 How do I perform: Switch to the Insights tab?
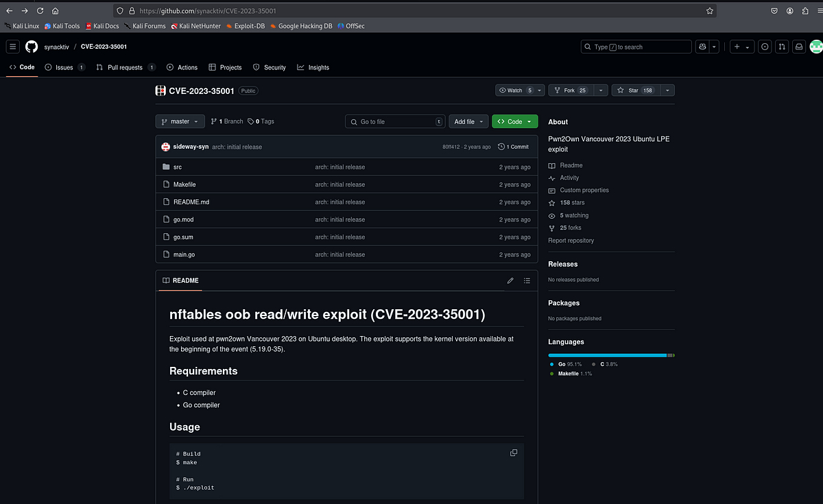[x=313, y=67]
